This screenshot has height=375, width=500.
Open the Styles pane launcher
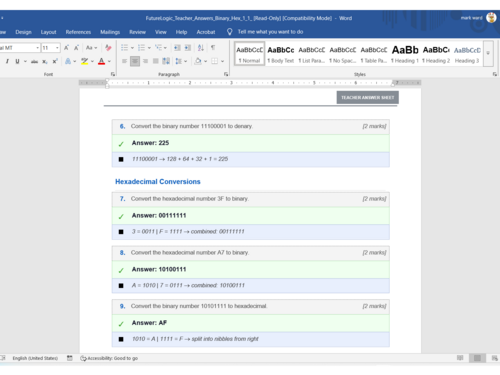[x=495, y=74]
